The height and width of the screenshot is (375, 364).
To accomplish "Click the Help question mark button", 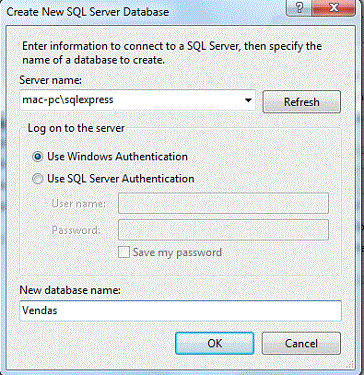I will 299,8.
